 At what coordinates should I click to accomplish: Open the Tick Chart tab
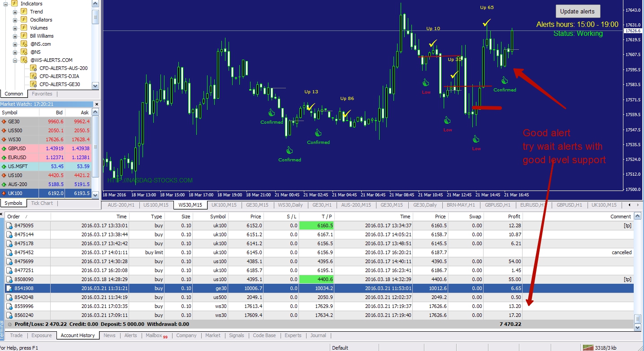[42, 203]
